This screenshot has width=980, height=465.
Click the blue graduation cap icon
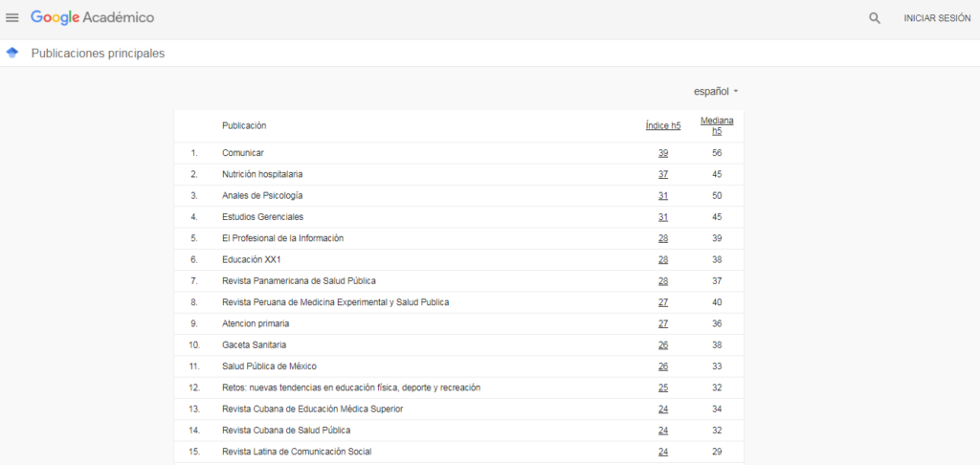pyautogui.click(x=11, y=54)
